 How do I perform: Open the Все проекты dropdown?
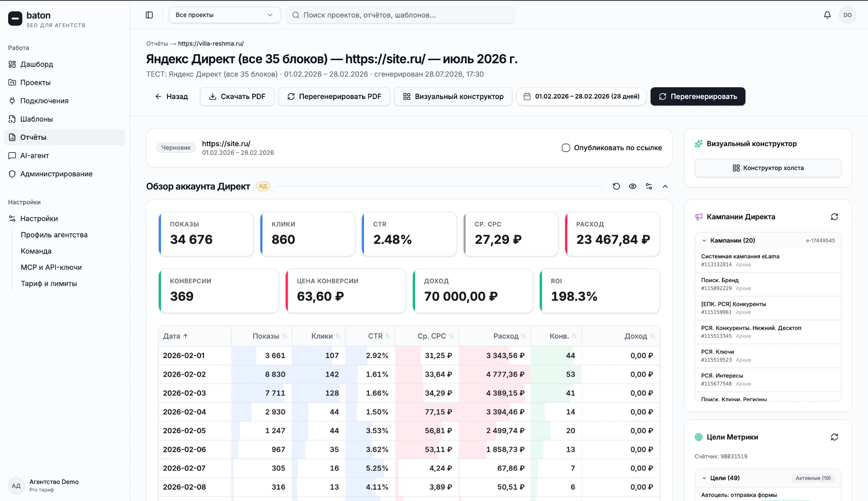(x=225, y=15)
